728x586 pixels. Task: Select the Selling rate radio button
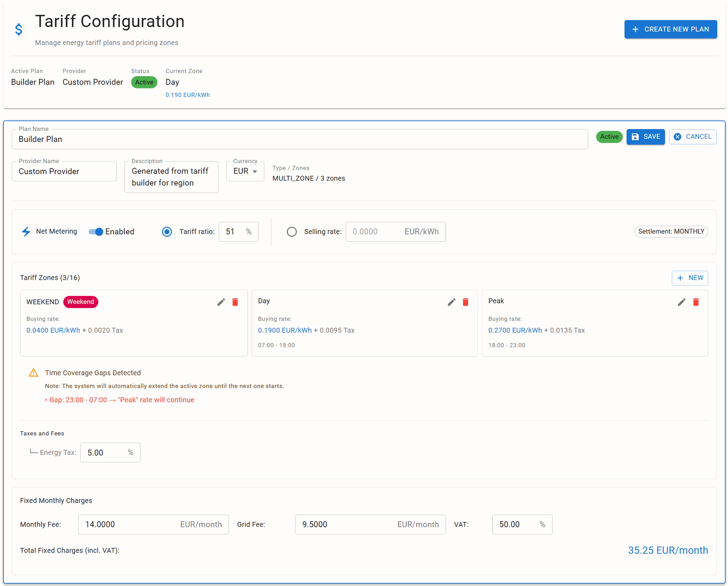(x=292, y=231)
